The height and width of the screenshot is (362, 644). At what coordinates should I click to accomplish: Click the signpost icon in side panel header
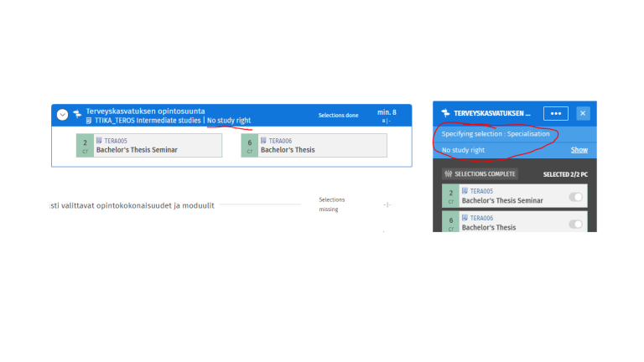[x=445, y=113]
